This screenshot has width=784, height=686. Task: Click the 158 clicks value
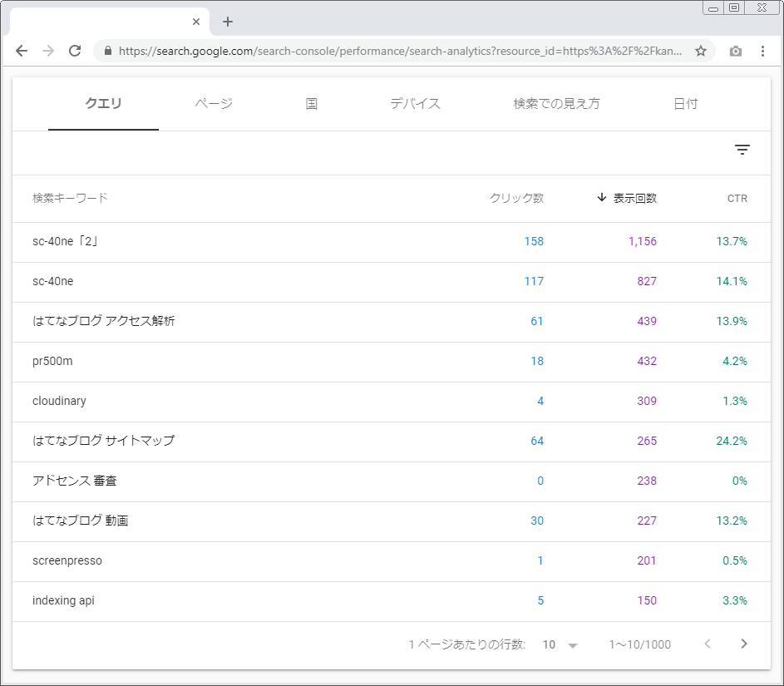point(534,241)
